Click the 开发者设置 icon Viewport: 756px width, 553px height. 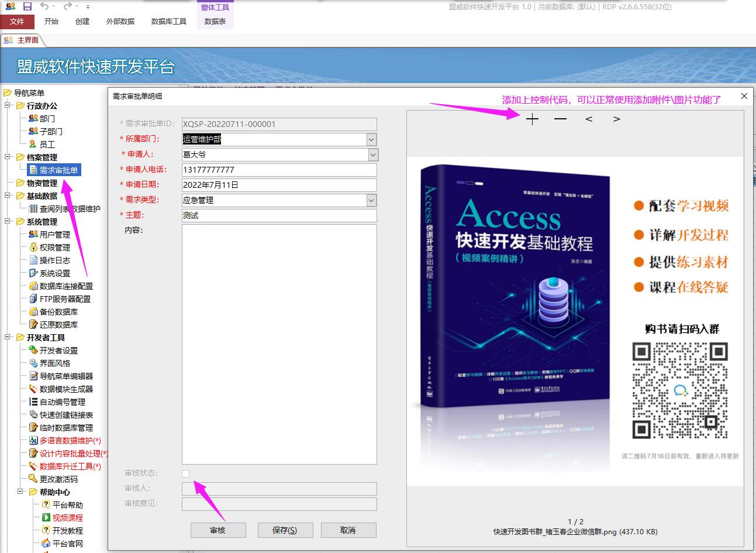33,350
